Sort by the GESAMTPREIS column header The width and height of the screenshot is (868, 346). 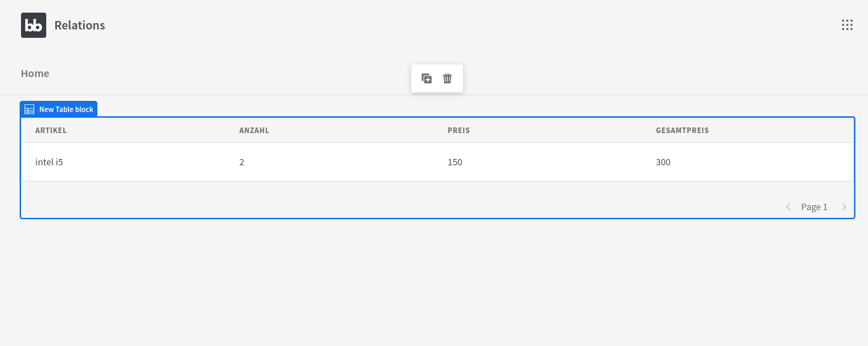682,130
